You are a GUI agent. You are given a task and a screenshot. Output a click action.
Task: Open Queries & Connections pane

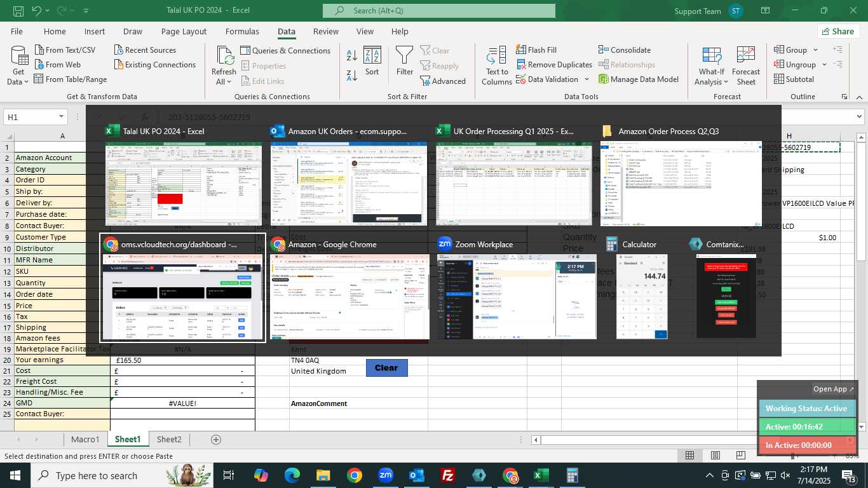[285, 51]
